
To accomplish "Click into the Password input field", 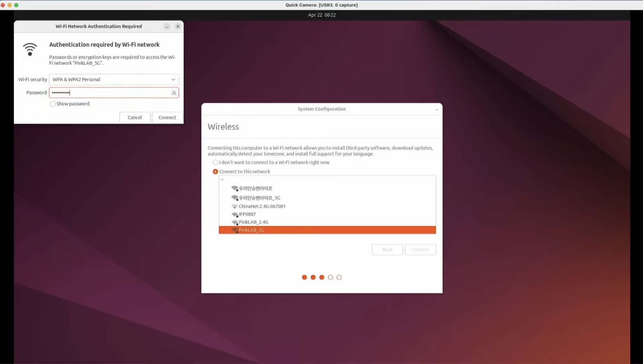I will pyautogui.click(x=110, y=93).
